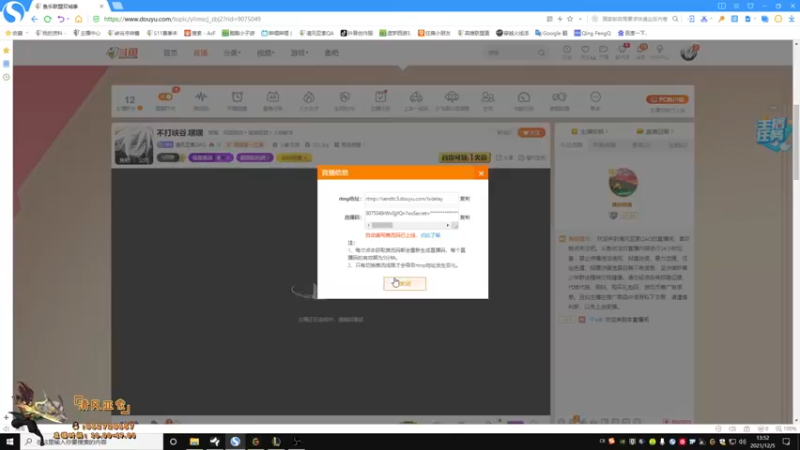This screenshot has height=450, width=800.
Task: Open the action center notification icon
Action: pyautogui.click(x=786, y=441)
